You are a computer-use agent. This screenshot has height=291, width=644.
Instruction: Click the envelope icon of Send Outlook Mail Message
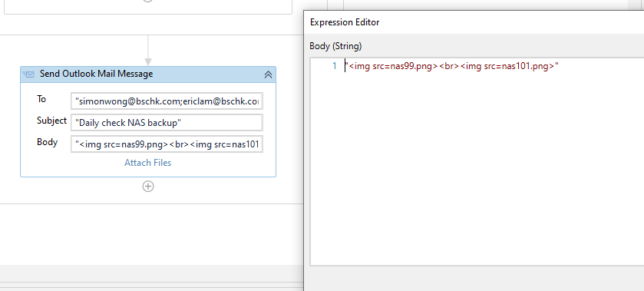(28, 74)
